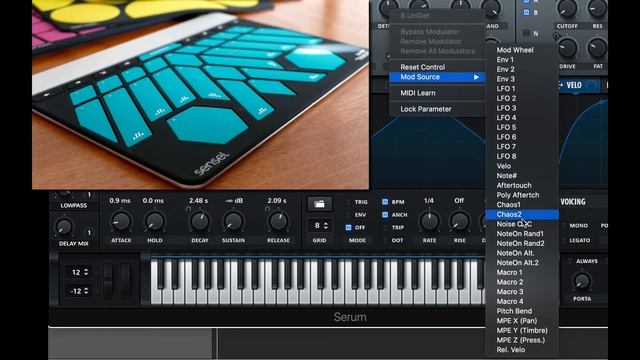Click the LOWPASS filter type label
The image size is (640, 360).
coord(74,205)
